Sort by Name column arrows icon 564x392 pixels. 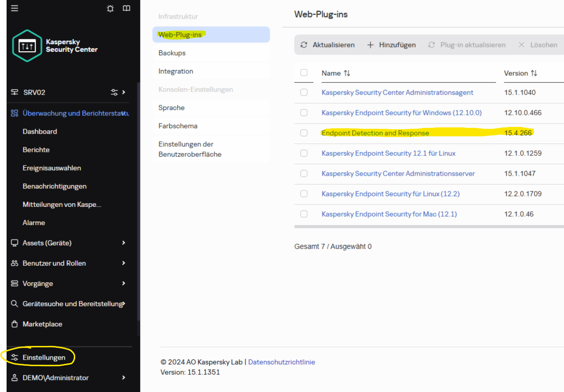pos(347,73)
